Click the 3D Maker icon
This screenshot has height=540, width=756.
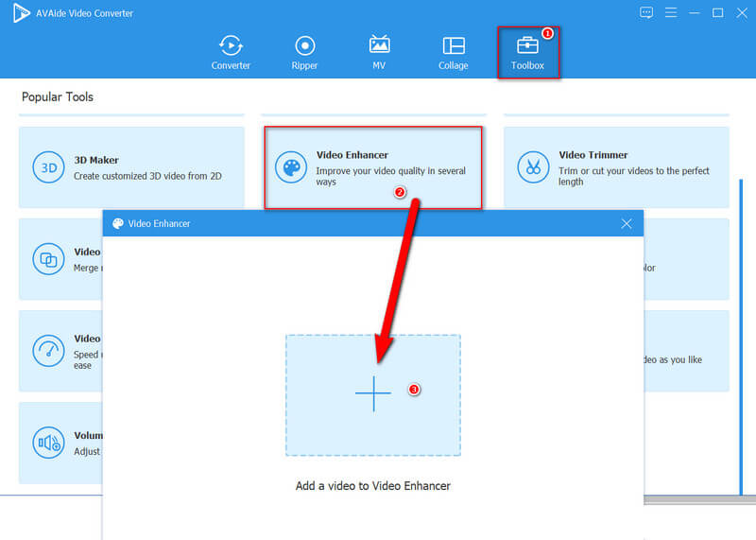[48, 167]
